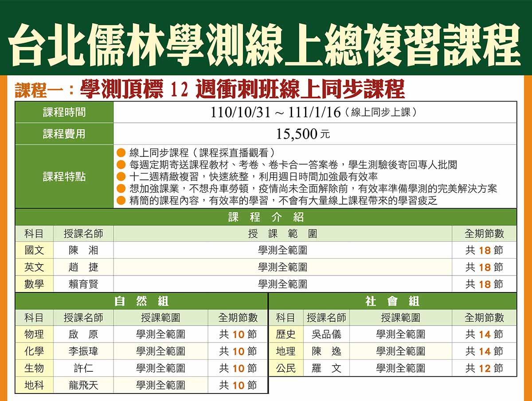532x401 pixels.
Task: Click the 地理 subject cell
Action: coord(286,351)
